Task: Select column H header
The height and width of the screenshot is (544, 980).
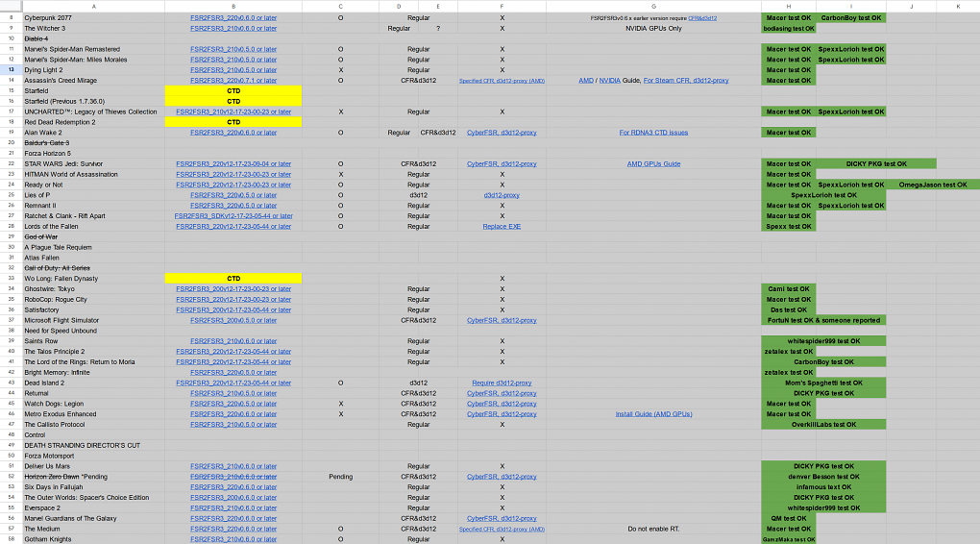Action: pos(788,7)
